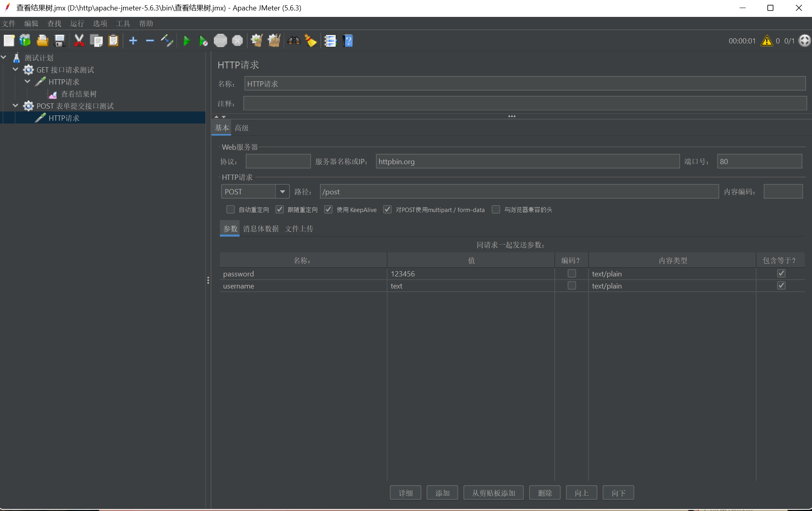Enable the 自动重定向 checkbox
This screenshot has width=812, height=511.
pos(230,210)
